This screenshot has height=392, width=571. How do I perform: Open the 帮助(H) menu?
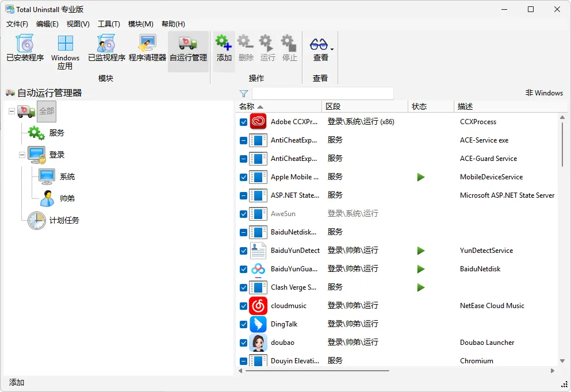173,24
